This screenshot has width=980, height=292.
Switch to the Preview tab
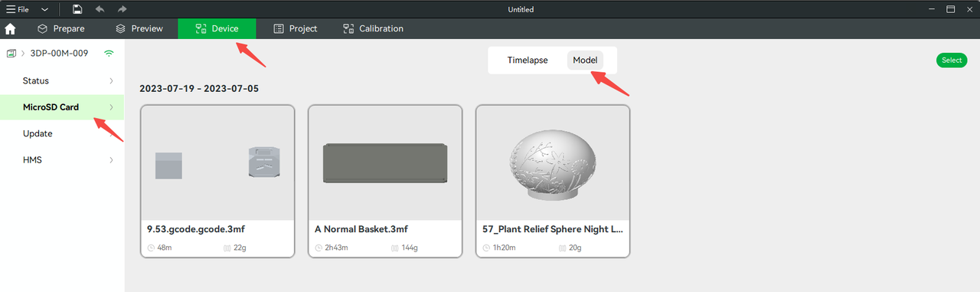click(x=139, y=29)
